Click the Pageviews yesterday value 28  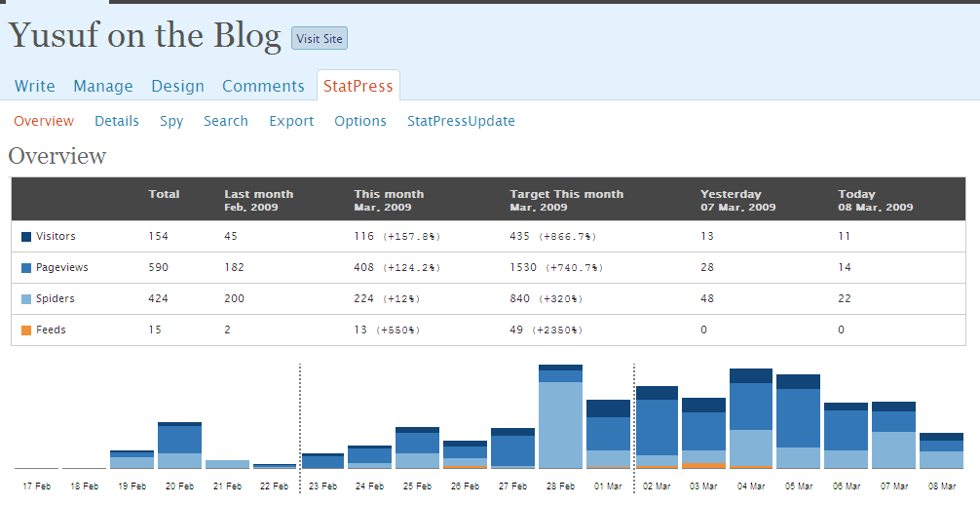(x=707, y=267)
